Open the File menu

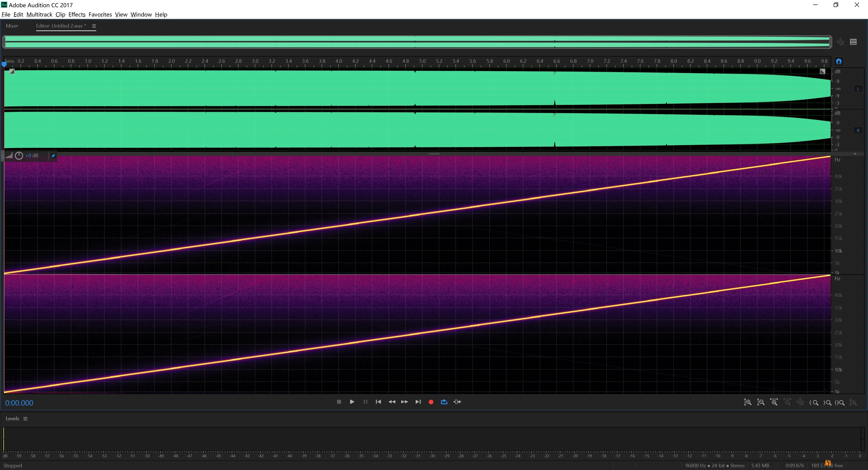point(6,14)
